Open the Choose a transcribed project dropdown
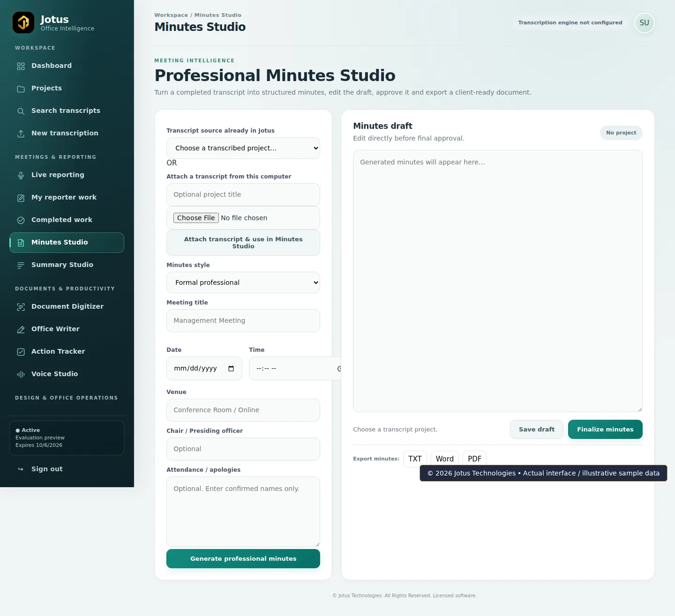Image resolution: width=675 pixels, height=616 pixels. click(x=243, y=148)
